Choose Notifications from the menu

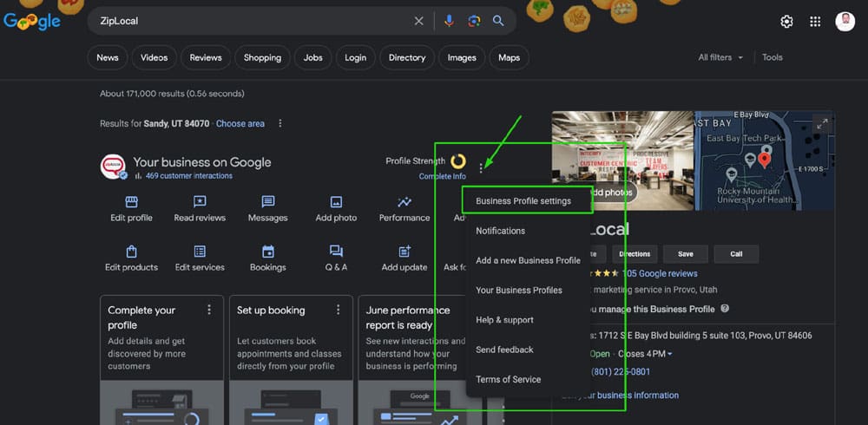point(500,231)
